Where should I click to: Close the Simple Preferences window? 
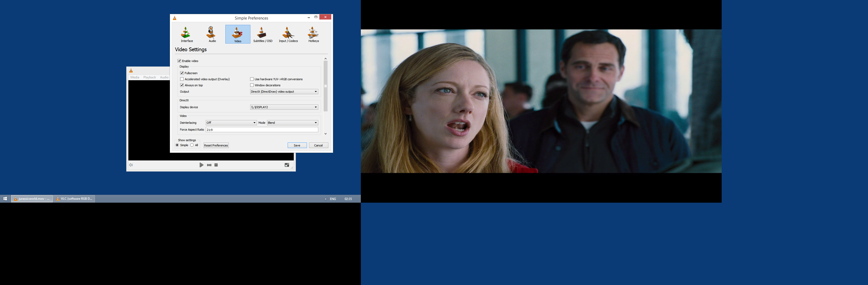tap(325, 17)
